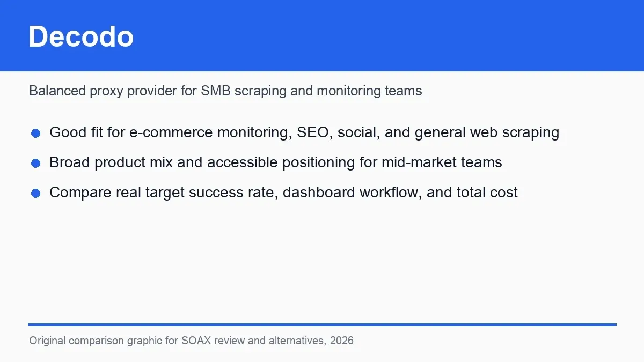
Task: Click the second blue bullet dot
Action: pyautogui.click(x=35, y=163)
